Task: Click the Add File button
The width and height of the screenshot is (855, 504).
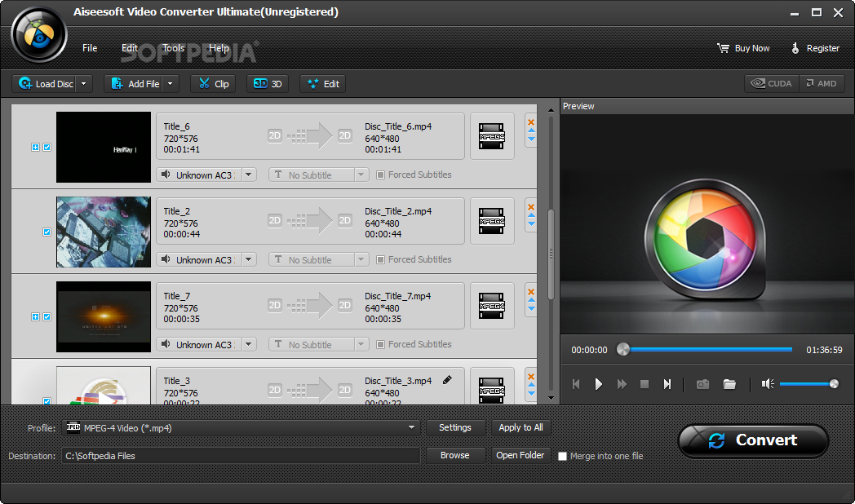Action: (135, 84)
